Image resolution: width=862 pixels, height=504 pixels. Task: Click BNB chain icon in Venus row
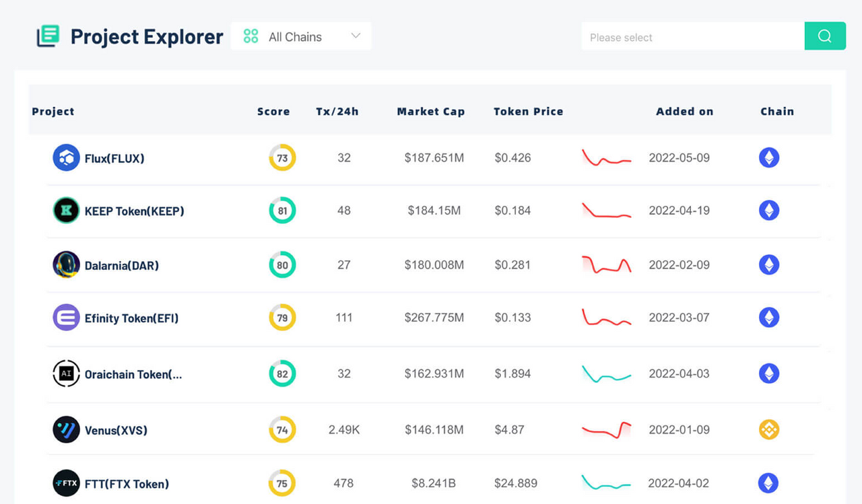click(x=769, y=429)
